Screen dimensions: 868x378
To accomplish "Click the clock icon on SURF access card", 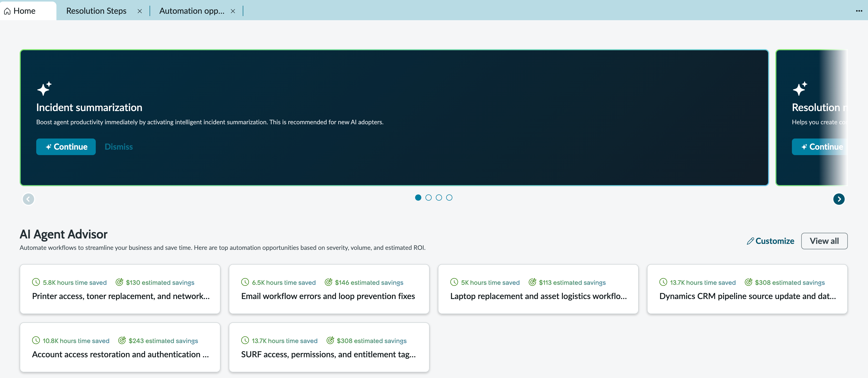I will [245, 340].
